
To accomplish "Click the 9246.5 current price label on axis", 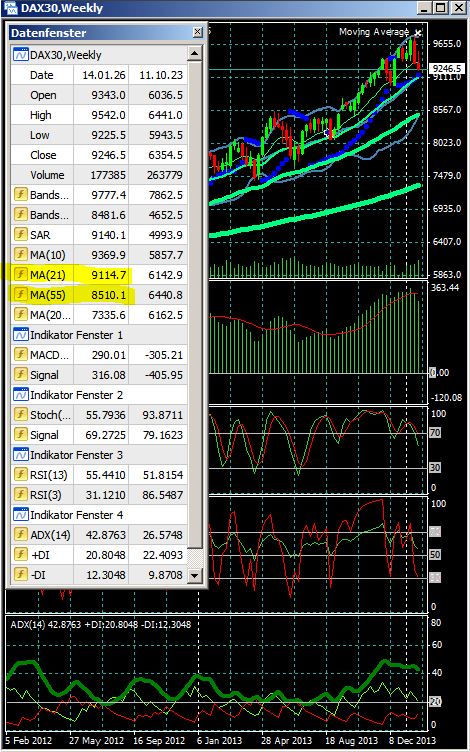I will click(x=446, y=68).
